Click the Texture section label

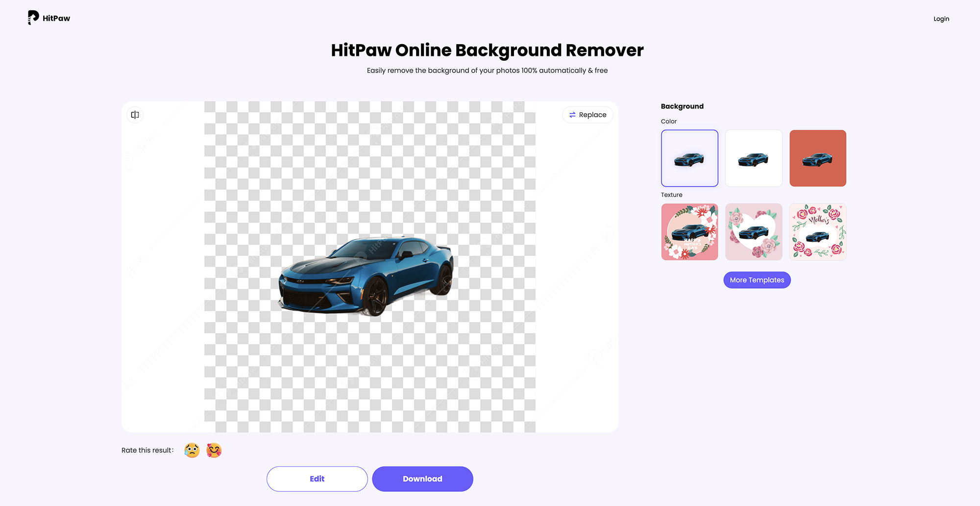coord(671,194)
